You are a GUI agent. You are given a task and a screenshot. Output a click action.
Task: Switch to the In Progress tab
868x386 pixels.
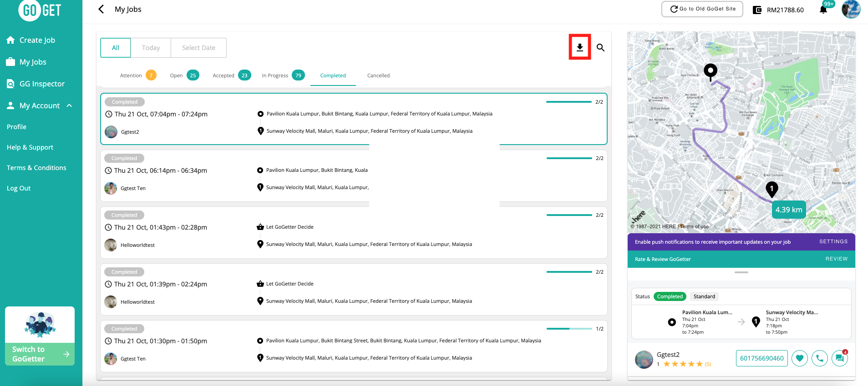(x=283, y=75)
